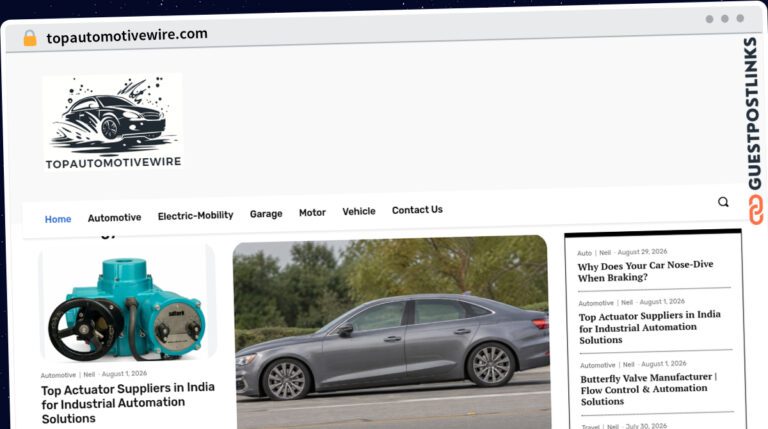The image size is (768, 429).
Task: Open the Topautomotivewire car logo
Action: coord(113,122)
